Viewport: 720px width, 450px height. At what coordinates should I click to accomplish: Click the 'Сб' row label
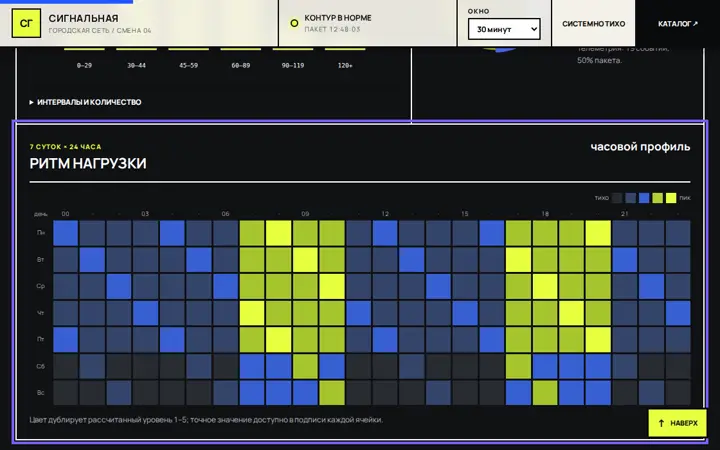(40, 366)
